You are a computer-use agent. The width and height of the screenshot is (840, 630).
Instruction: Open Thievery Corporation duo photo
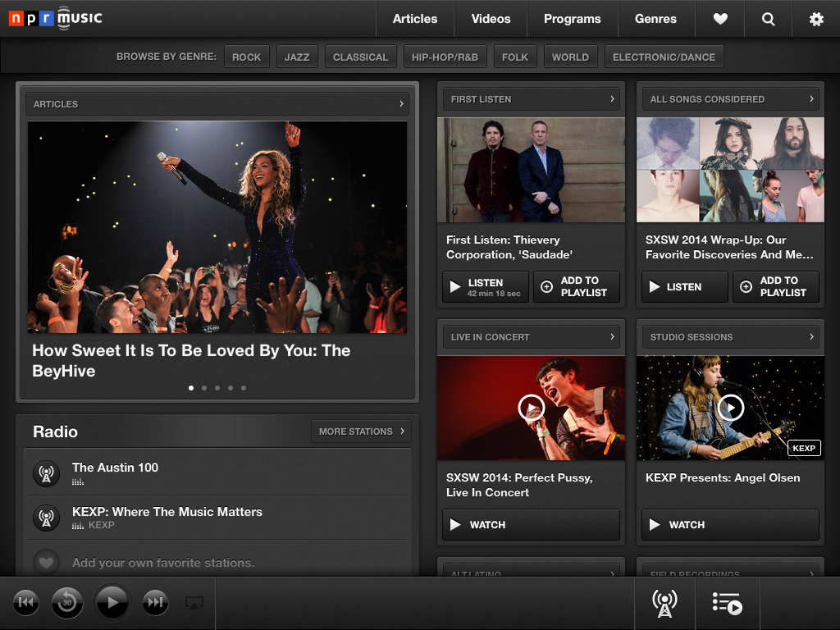click(531, 170)
